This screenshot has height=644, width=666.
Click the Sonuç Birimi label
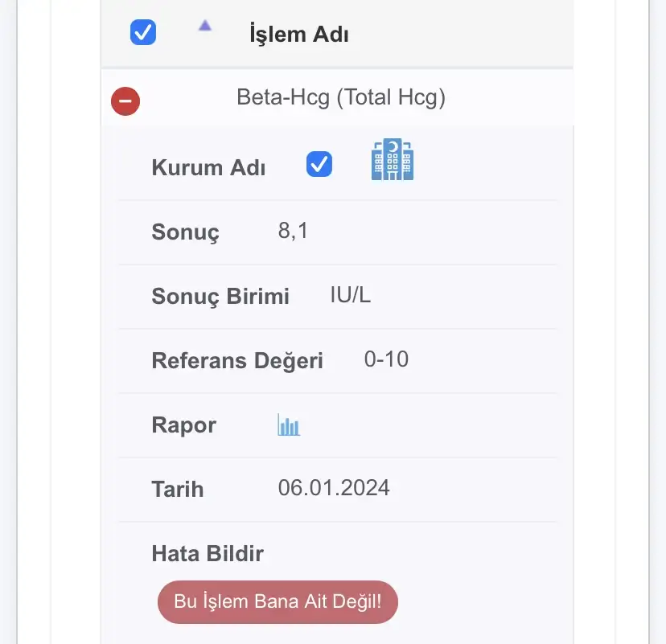[x=220, y=297]
